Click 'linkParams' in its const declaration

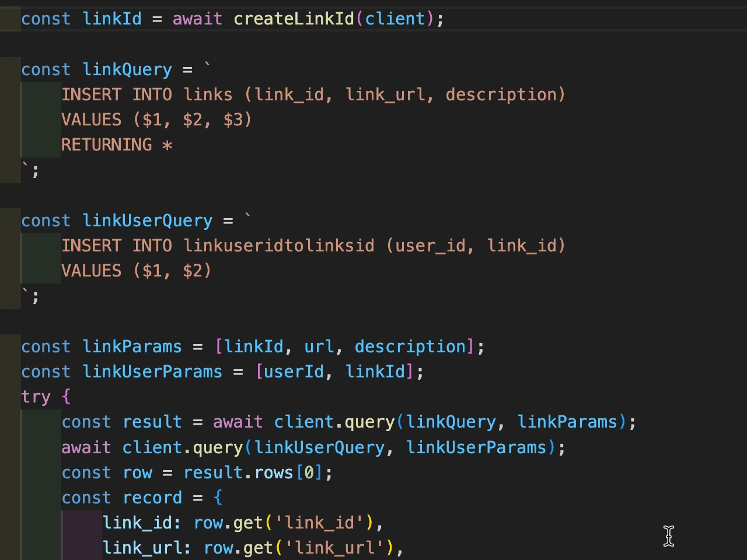[132, 346]
